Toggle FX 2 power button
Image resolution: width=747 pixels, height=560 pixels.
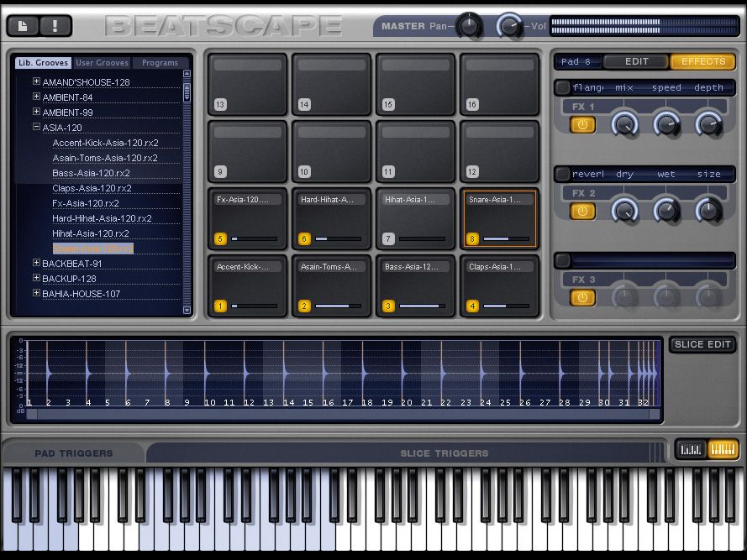click(x=582, y=211)
